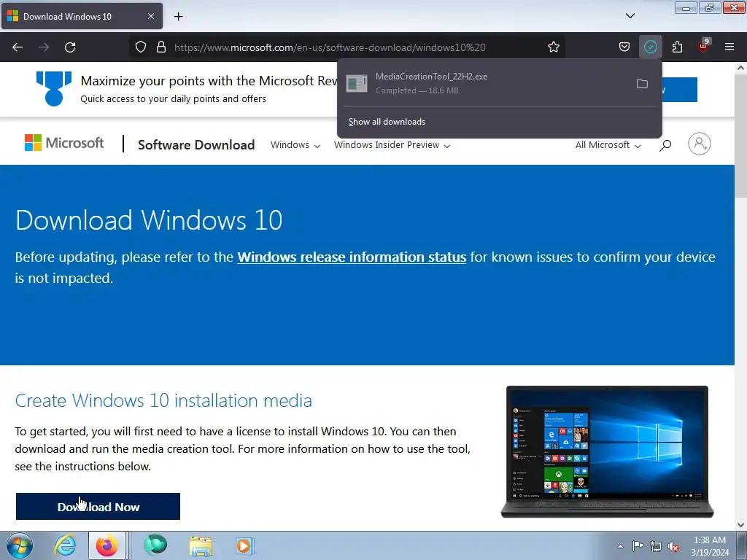Click Show all downloads
The width and height of the screenshot is (747, 560).
pos(387,122)
